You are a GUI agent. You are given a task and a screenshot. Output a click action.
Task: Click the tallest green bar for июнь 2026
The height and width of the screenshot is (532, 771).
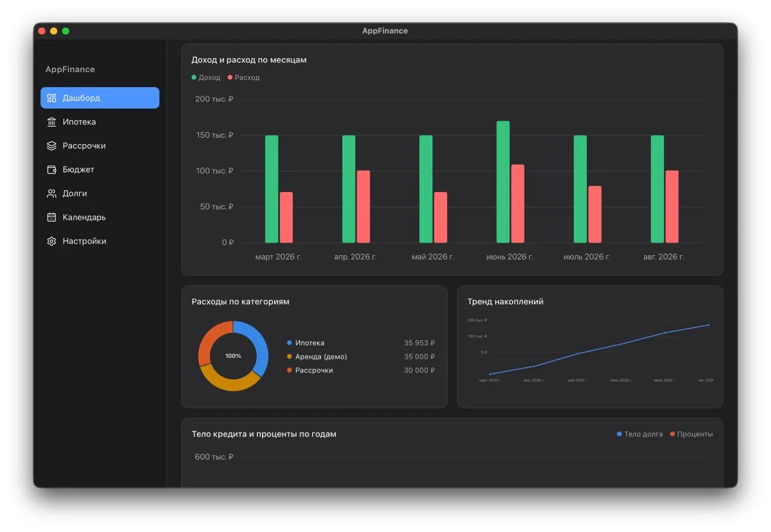click(503, 182)
